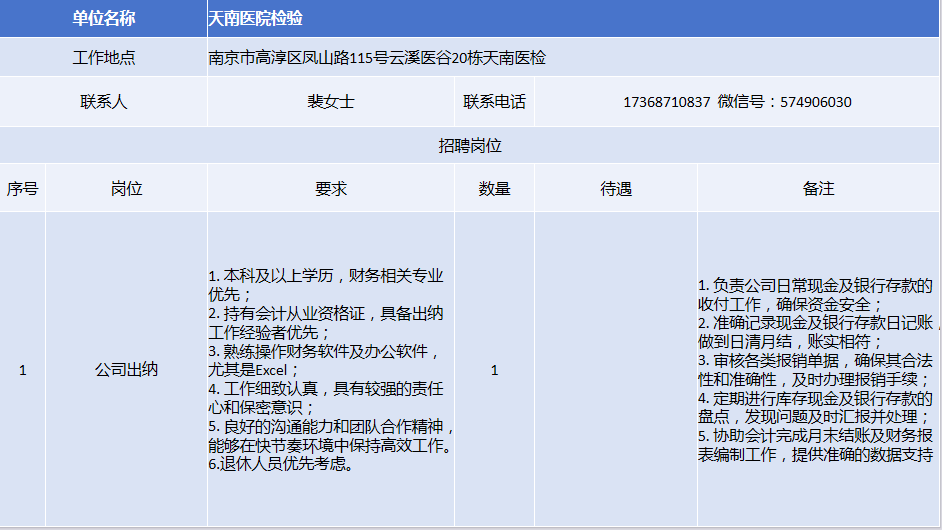Select the 序号 column header
Screen dimensions: 942x530
tap(23, 188)
